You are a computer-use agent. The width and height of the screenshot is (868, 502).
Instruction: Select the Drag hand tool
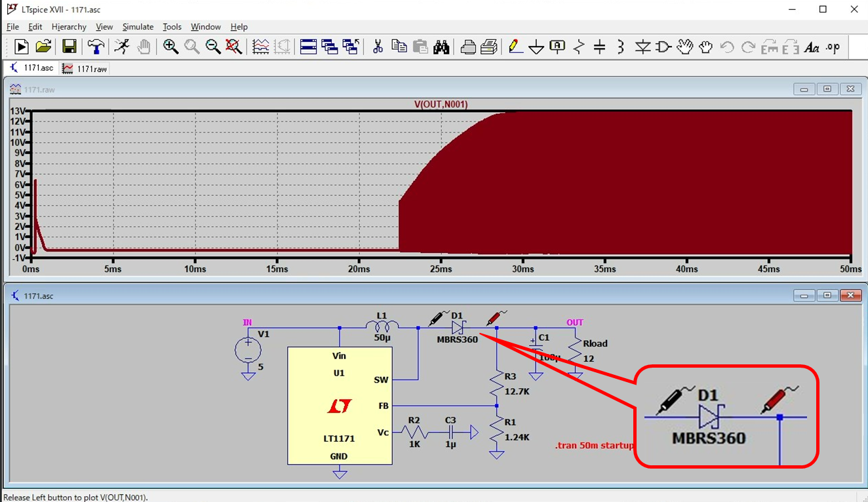point(705,47)
